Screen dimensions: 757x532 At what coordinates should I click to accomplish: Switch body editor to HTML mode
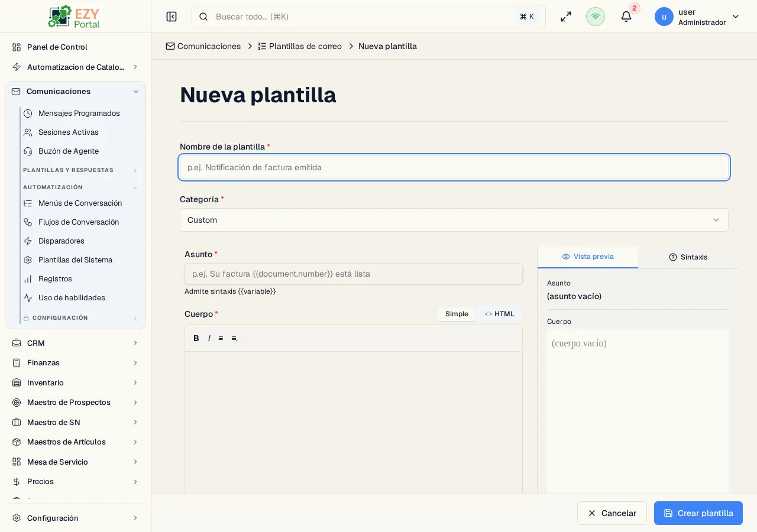point(500,314)
